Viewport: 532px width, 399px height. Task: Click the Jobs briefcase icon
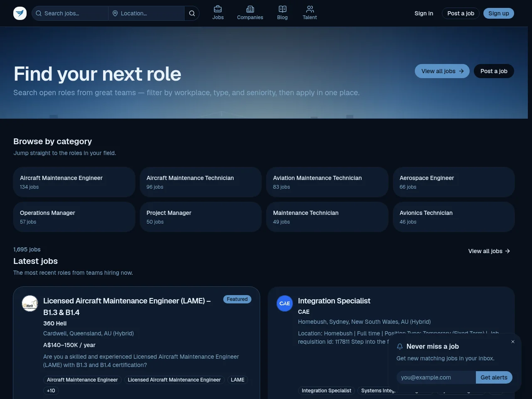[x=218, y=9]
